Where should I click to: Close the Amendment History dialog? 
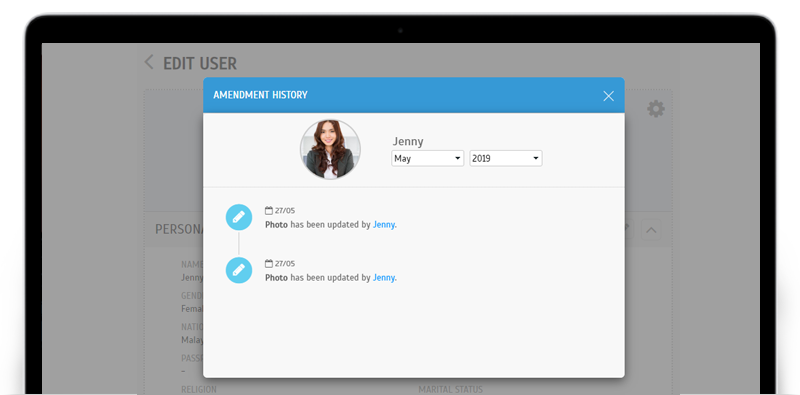pos(608,96)
